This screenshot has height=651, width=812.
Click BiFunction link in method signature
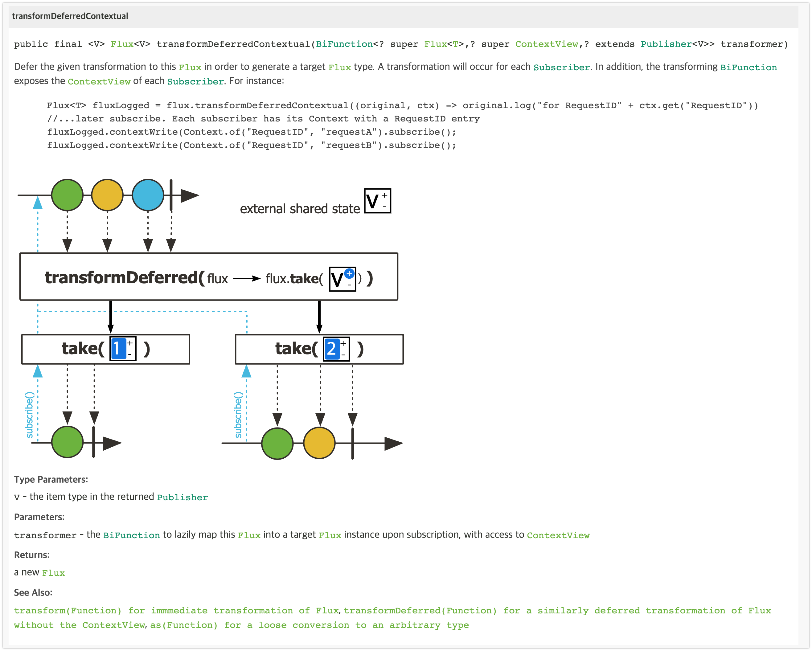click(344, 44)
